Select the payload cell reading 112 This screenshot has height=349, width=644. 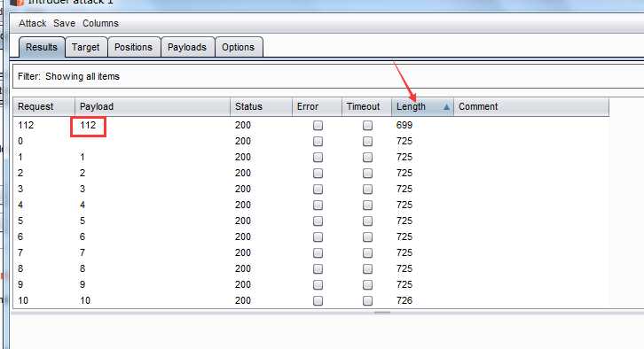tap(88, 125)
